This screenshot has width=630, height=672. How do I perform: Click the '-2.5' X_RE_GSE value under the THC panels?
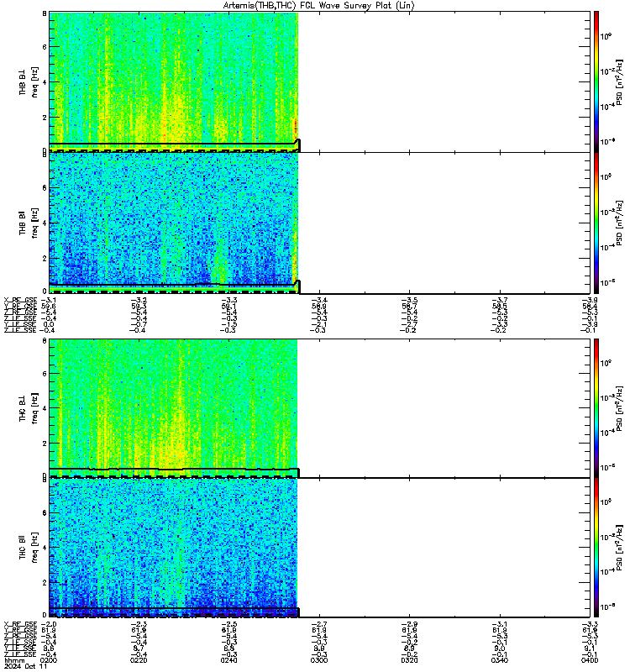tap(228, 624)
